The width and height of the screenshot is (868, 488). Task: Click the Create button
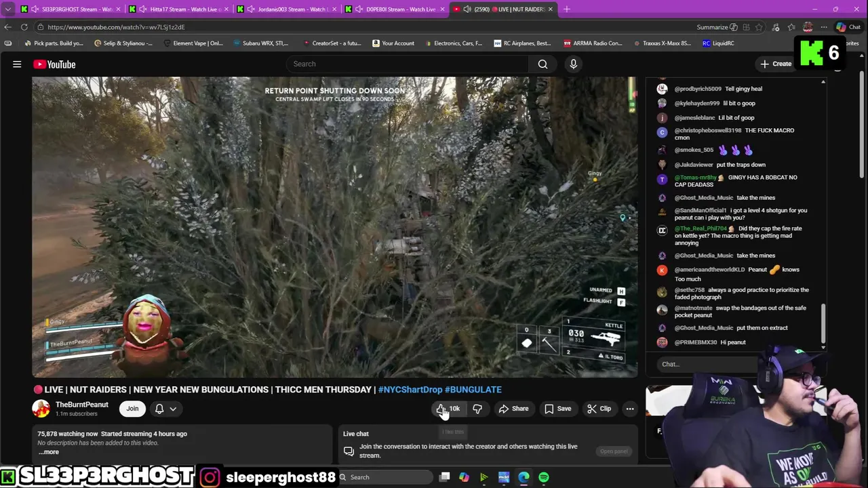pyautogui.click(x=776, y=64)
